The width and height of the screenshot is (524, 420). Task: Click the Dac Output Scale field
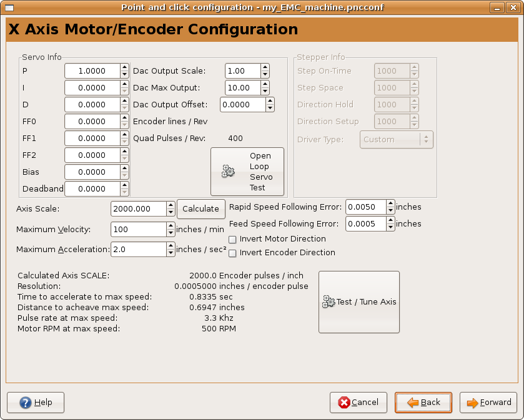click(243, 71)
